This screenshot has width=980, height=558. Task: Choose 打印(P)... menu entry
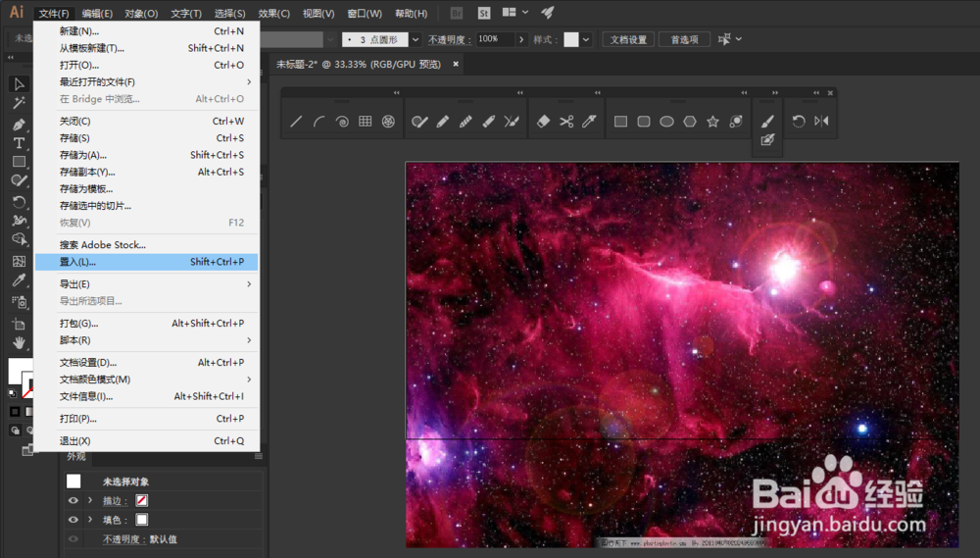pos(147,419)
